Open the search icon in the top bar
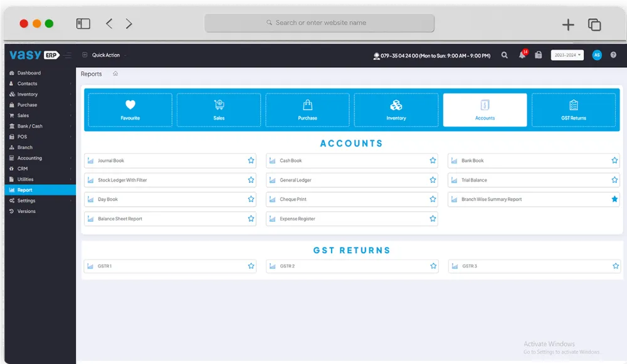The width and height of the screenshot is (627, 364). [505, 55]
